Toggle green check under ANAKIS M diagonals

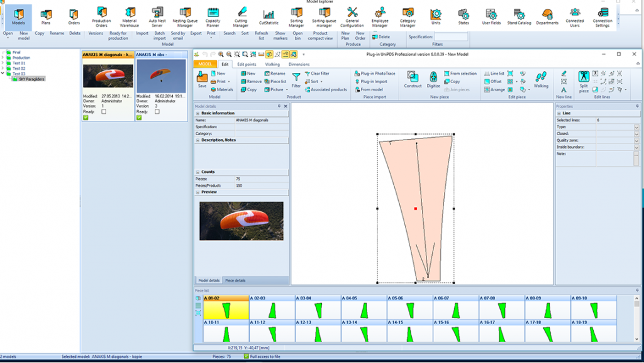(86, 118)
